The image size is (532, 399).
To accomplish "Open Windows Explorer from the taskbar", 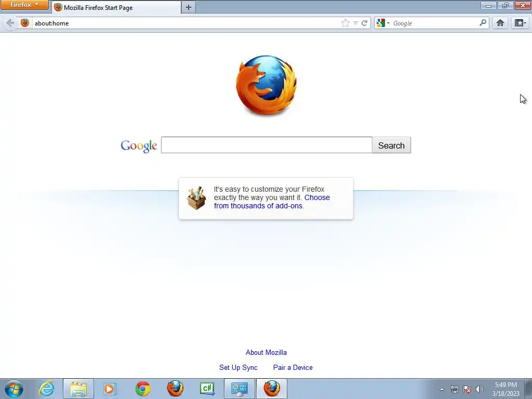I will coord(78,389).
